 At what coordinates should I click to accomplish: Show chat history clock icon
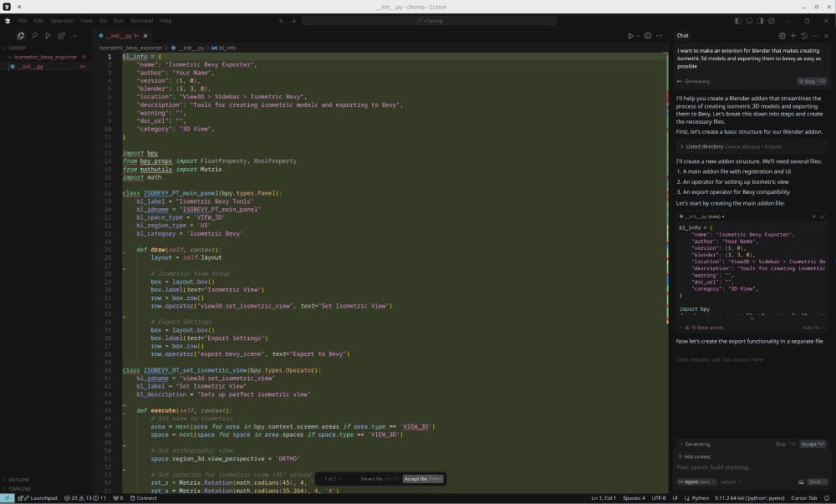pyautogui.click(x=804, y=36)
